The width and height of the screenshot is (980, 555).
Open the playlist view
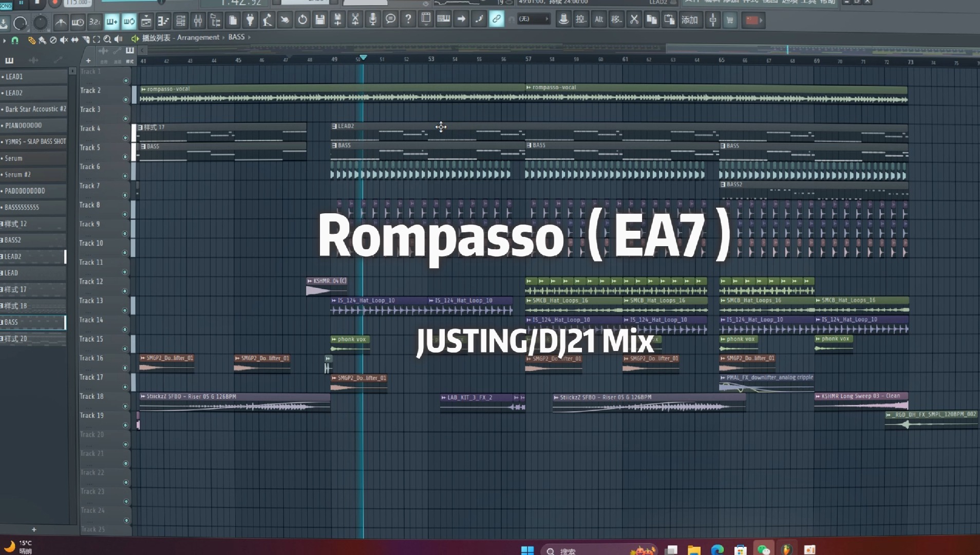pyautogui.click(x=146, y=21)
